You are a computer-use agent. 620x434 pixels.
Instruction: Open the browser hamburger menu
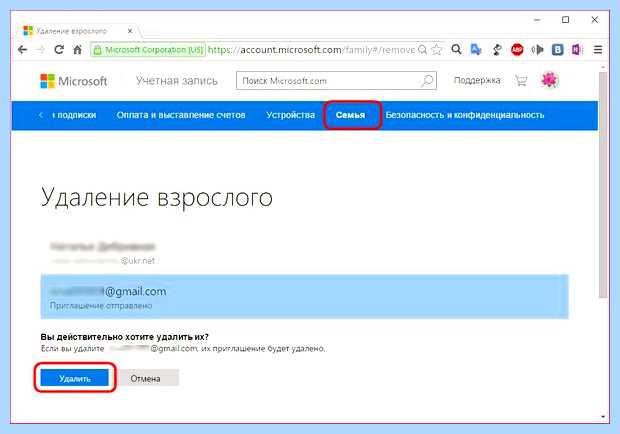click(598, 50)
